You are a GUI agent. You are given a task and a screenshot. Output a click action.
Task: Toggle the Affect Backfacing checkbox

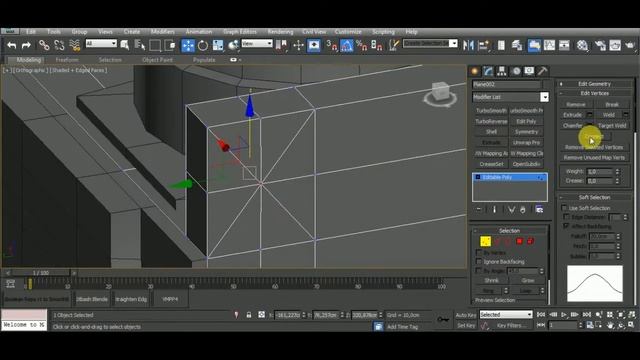(x=566, y=226)
